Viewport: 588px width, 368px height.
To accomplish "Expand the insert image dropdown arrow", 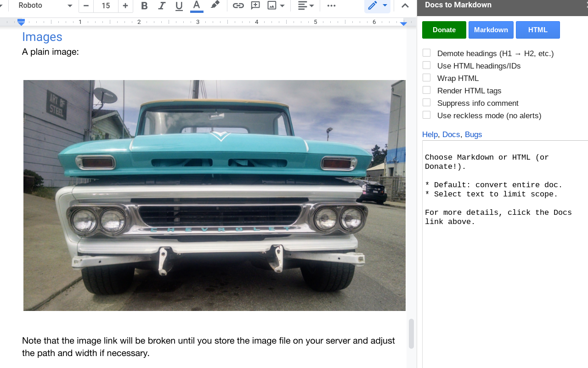I will click(283, 6).
